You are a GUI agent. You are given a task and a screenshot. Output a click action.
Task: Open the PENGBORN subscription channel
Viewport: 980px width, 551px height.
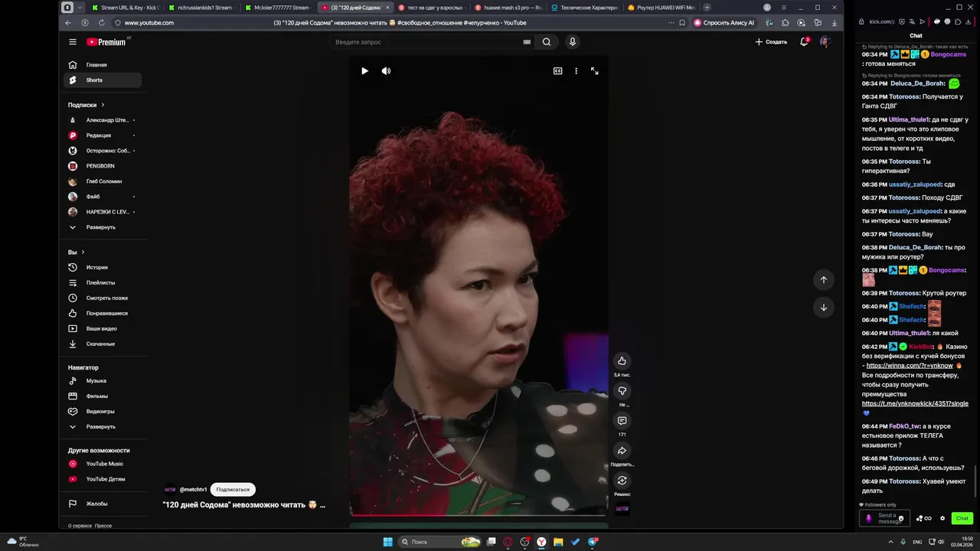pyautogui.click(x=103, y=166)
